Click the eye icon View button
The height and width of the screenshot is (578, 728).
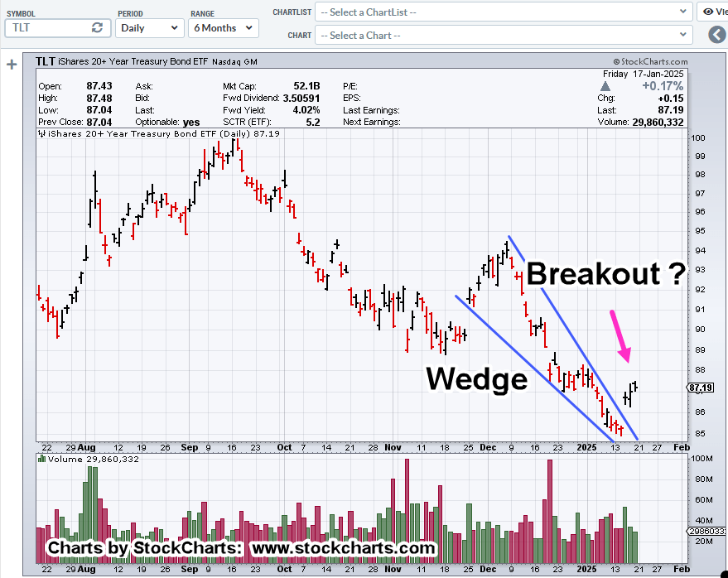(x=711, y=12)
